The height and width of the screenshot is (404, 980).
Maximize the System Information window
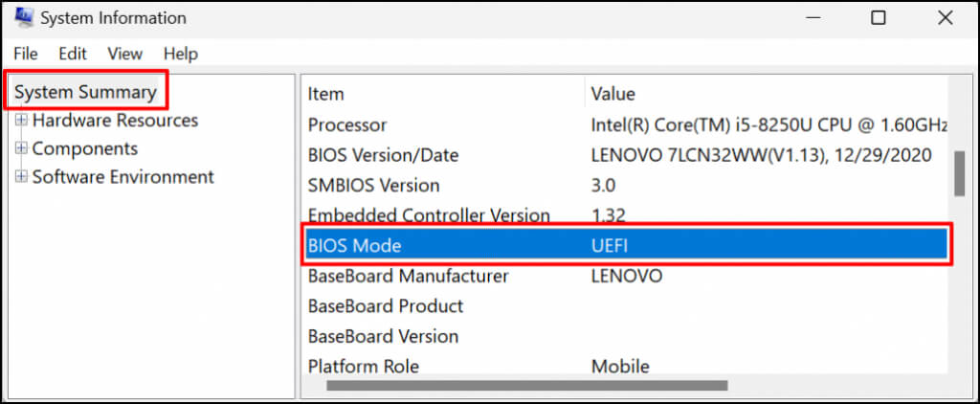pos(878,18)
